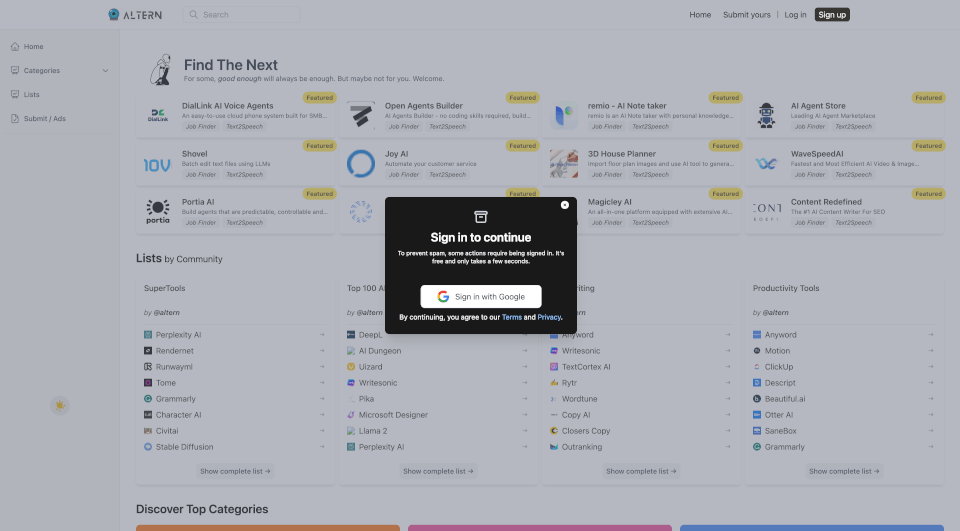The height and width of the screenshot is (531, 960).
Task: Click the Motion icon in Productivity Tools
Action: click(x=757, y=351)
